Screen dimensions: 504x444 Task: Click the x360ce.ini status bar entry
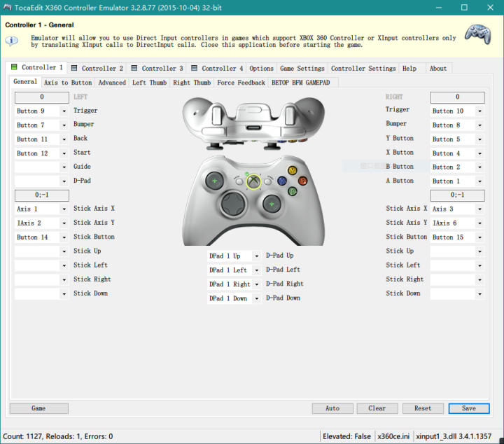[393, 436]
